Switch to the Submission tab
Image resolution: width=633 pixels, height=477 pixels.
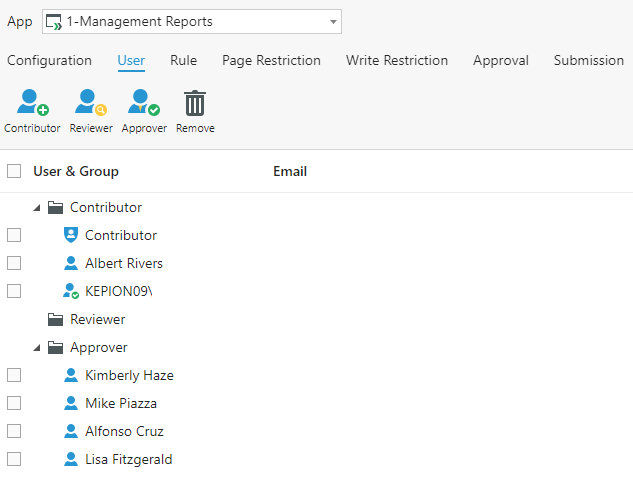589,61
